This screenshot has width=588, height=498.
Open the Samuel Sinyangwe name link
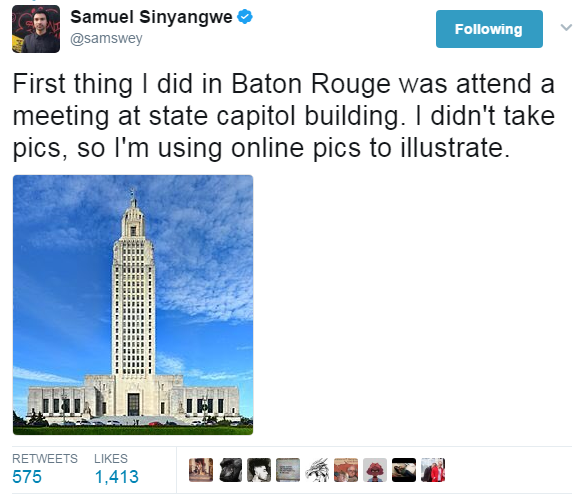[151, 17]
